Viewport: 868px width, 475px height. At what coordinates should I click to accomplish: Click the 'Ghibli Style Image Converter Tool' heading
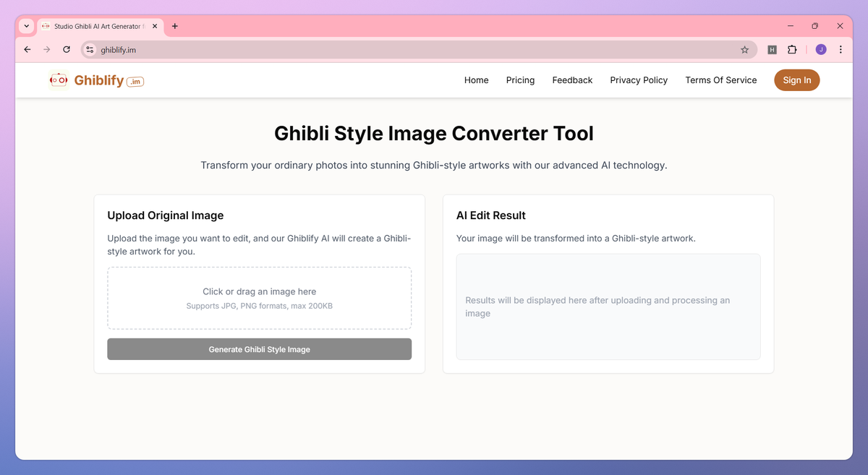tap(434, 134)
